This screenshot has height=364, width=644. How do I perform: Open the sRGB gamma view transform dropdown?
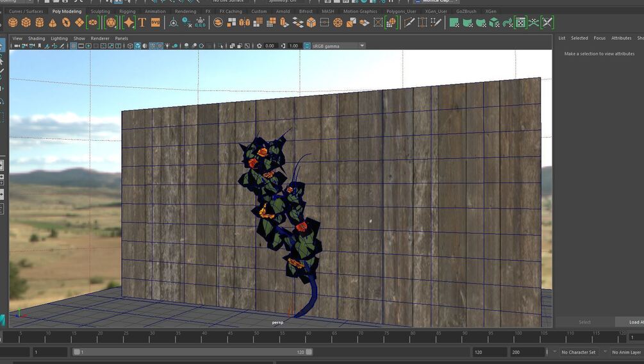pos(338,46)
